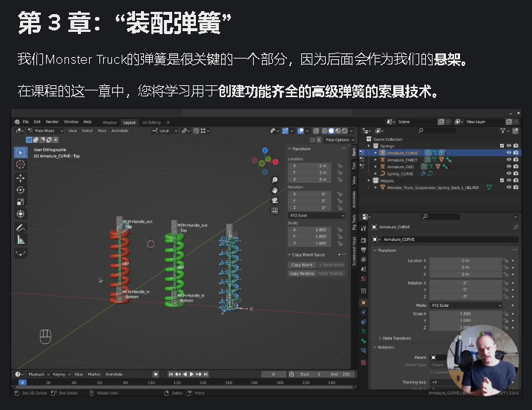Screen dimensions: 532x410
Task: Open the Marker menu in timeline
Action: [x=94, y=374]
